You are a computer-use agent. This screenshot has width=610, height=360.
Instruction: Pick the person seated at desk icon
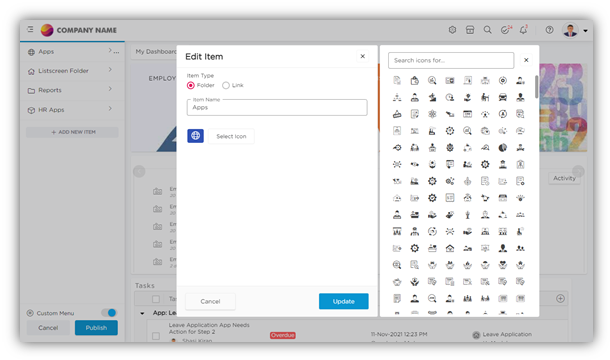tap(485, 97)
